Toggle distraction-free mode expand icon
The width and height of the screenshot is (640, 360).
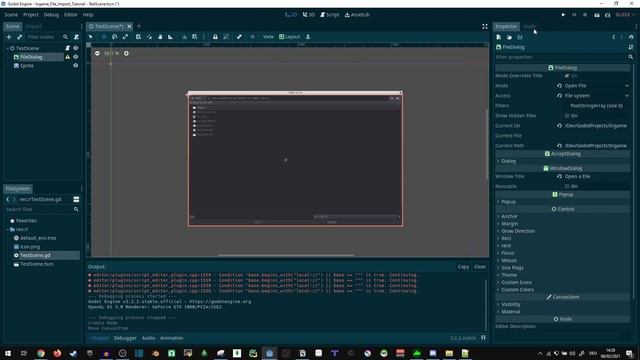pyautogui.click(x=484, y=27)
